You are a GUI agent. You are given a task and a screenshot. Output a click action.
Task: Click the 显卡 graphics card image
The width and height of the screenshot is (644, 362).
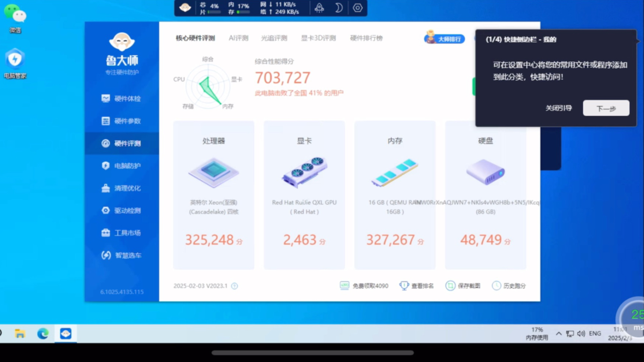click(x=304, y=172)
